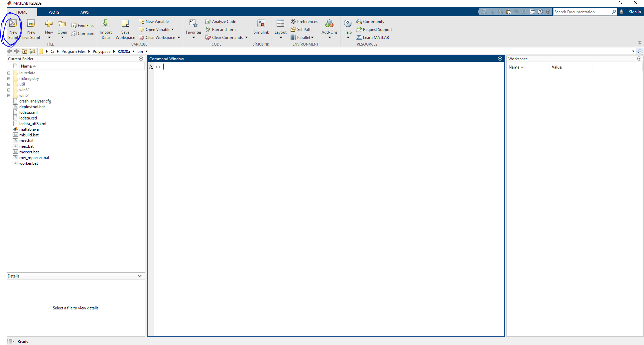
Task: Open Learn MATLAB resource
Action: point(373,37)
